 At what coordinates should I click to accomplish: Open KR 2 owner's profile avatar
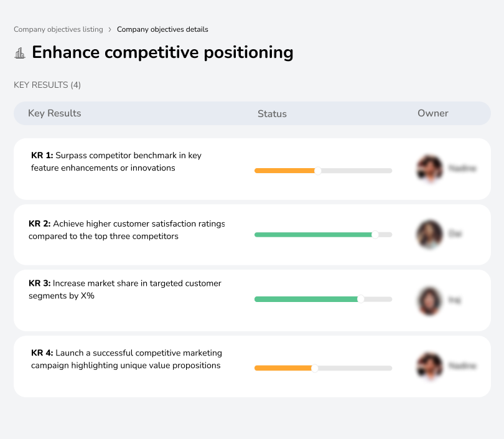(429, 234)
